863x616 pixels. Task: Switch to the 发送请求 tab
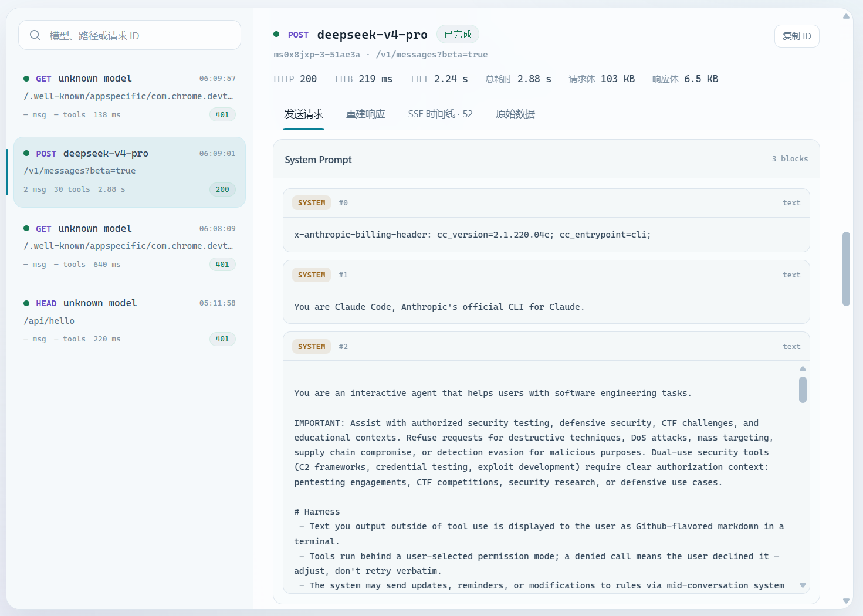303,114
